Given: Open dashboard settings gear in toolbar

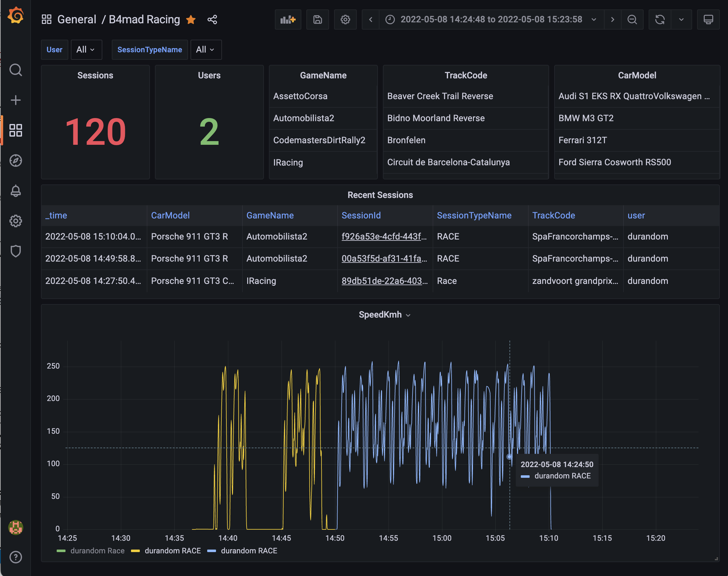Looking at the screenshot, I should (x=345, y=20).
